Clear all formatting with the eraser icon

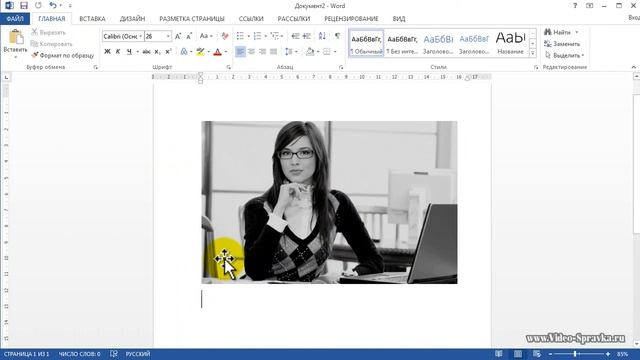click(x=225, y=36)
